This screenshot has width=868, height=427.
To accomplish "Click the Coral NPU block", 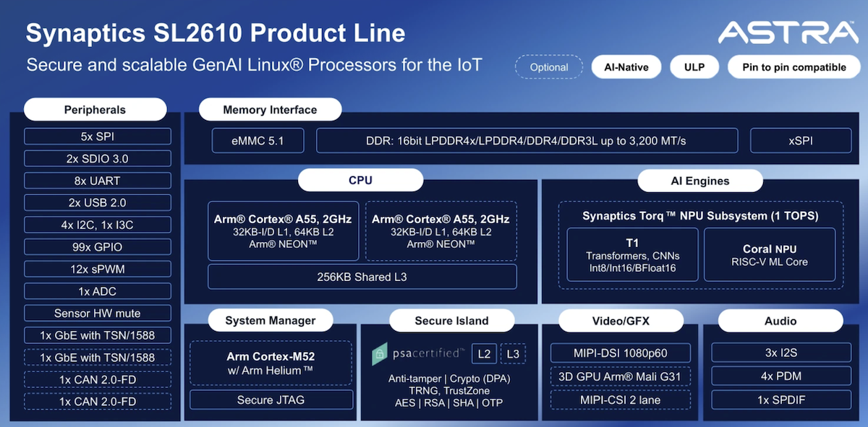I will click(770, 255).
